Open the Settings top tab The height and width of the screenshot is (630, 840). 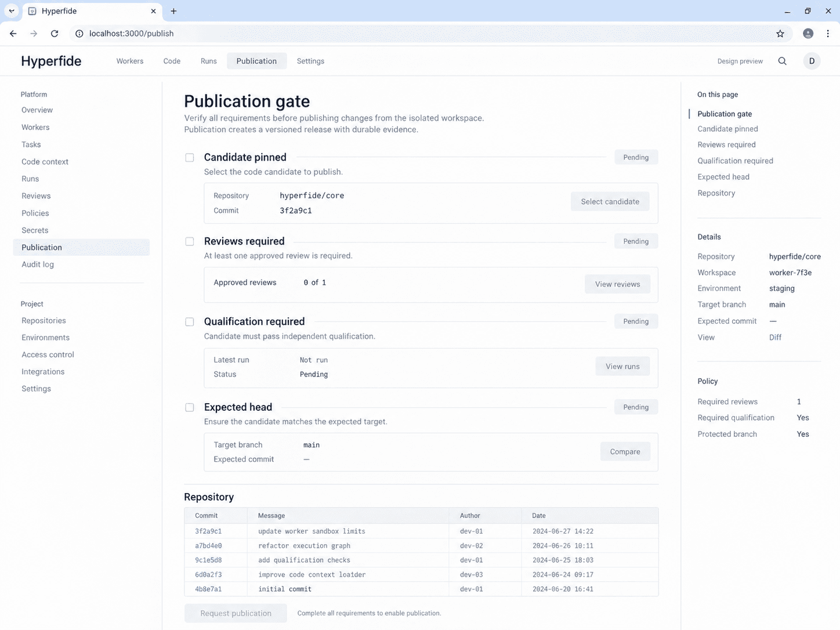(x=310, y=61)
